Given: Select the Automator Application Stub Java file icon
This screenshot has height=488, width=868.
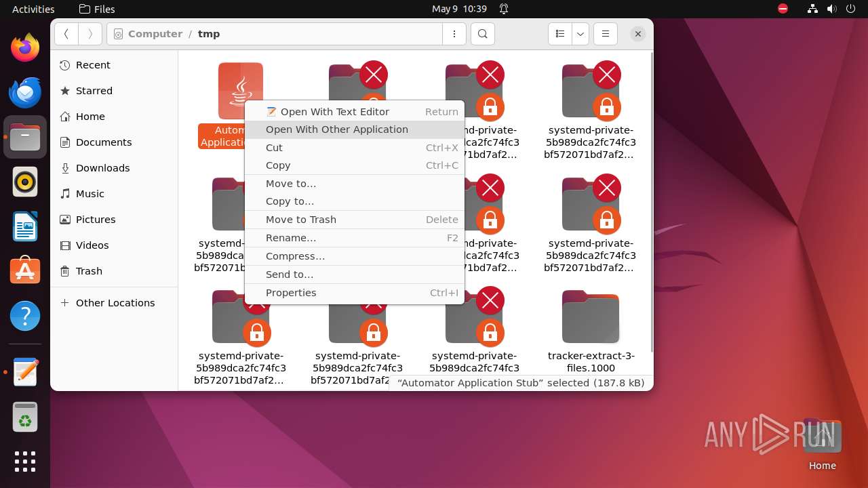Looking at the screenshot, I should (240, 91).
